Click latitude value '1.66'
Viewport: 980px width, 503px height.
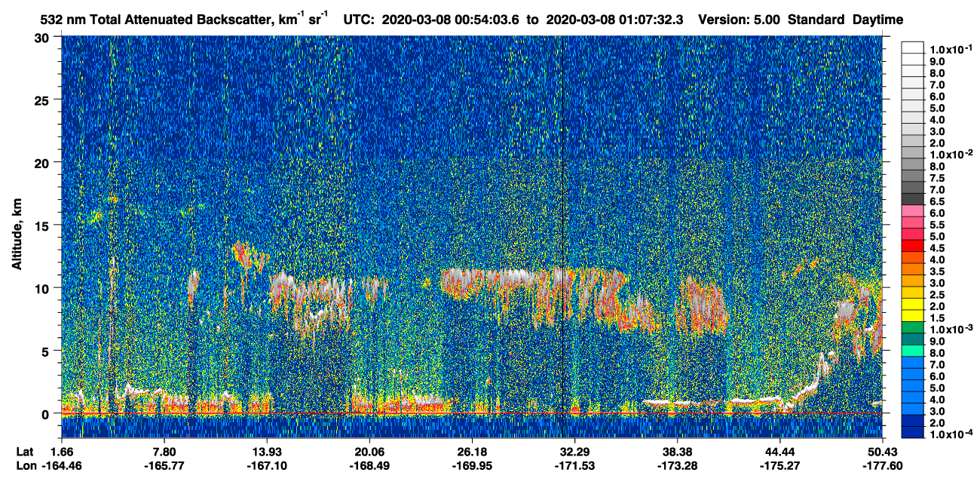[x=62, y=452]
